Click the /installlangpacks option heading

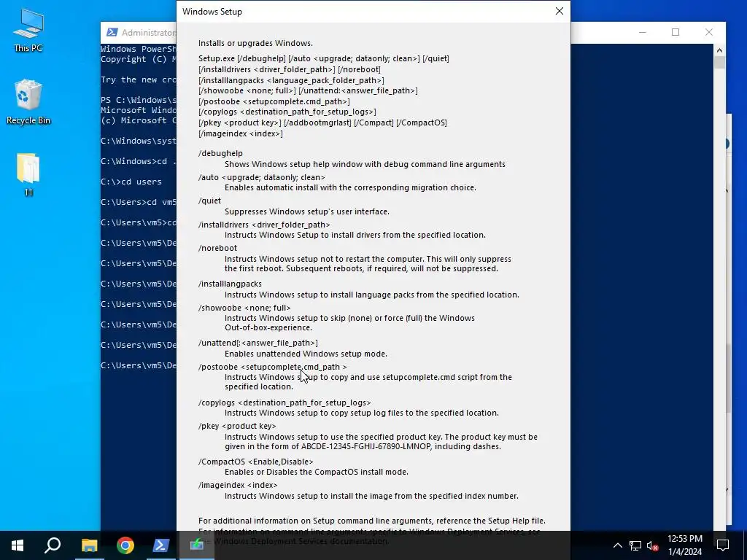click(x=230, y=284)
